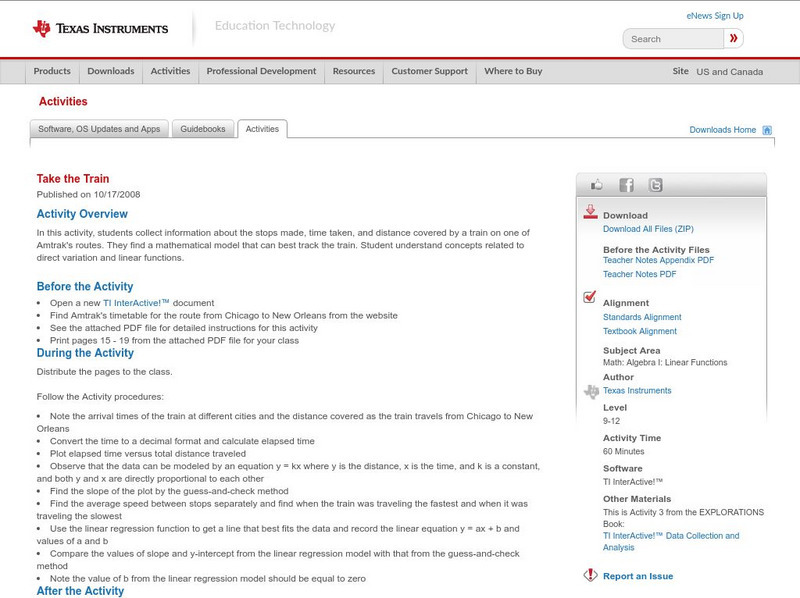Click the '9-12' level value
Image resolution: width=800 pixels, height=598 pixels.
tap(611, 421)
